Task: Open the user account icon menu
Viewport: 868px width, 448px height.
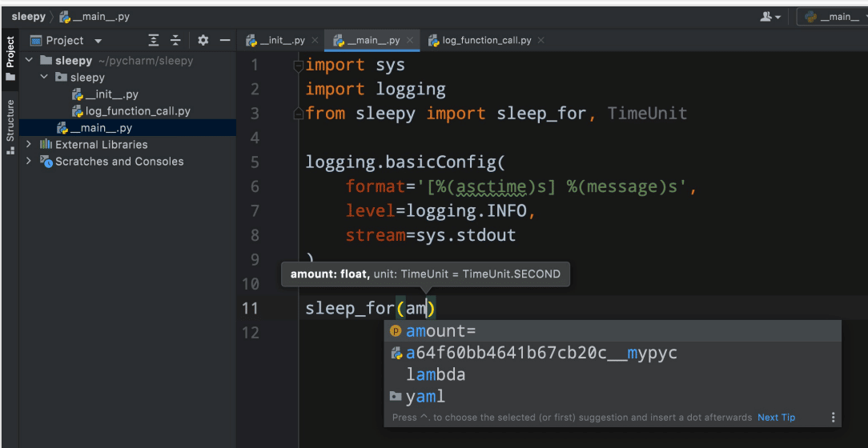Action: [x=771, y=17]
